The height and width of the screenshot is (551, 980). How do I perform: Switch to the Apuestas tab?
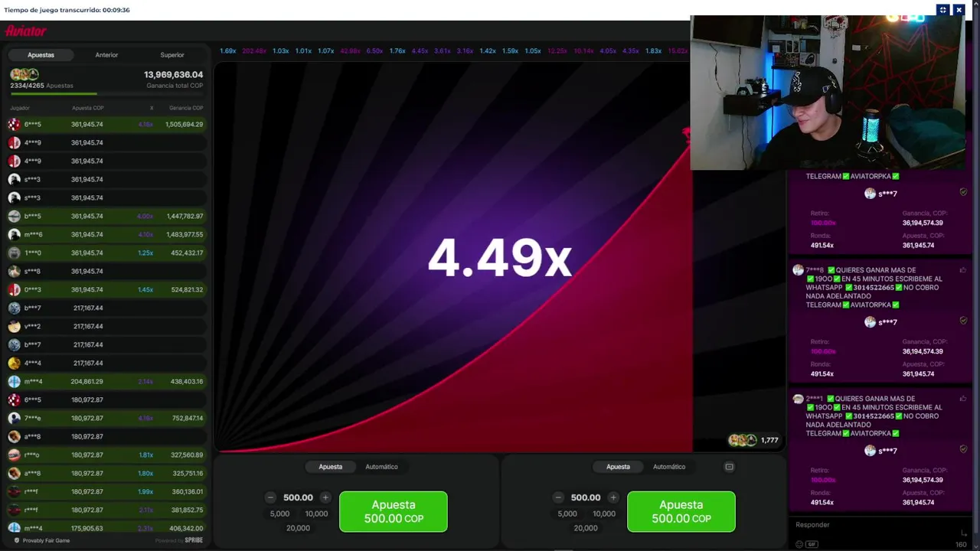tap(41, 55)
